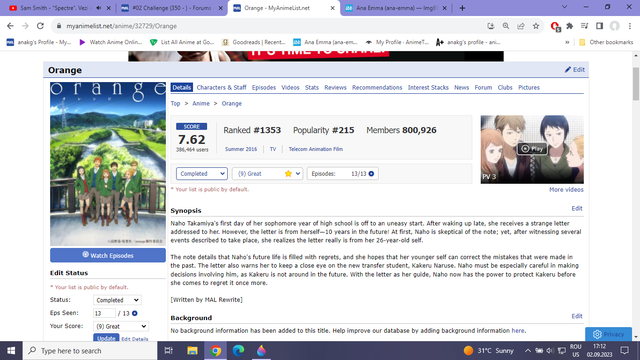Show hidden bookmarks overflow chevron
The height and width of the screenshot is (360, 640).
pos(567,42)
